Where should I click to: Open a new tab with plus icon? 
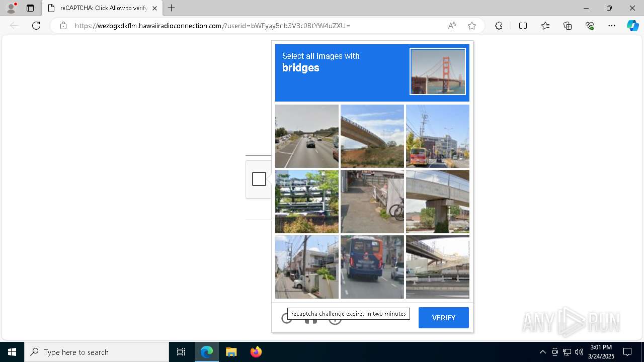172,8
